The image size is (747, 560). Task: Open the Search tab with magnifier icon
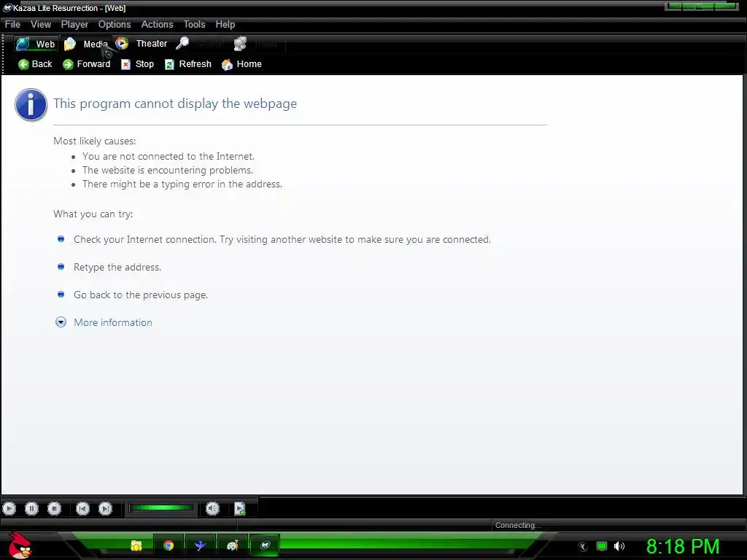coord(200,44)
